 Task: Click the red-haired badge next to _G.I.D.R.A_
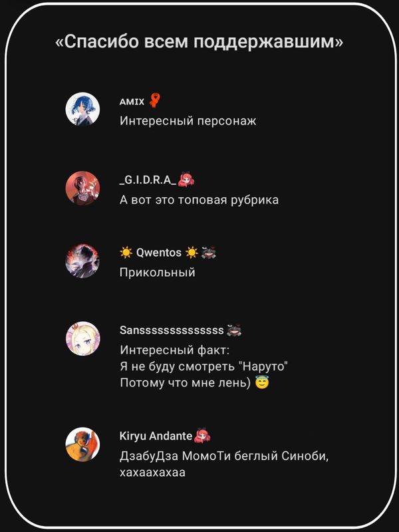click(x=186, y=180)
